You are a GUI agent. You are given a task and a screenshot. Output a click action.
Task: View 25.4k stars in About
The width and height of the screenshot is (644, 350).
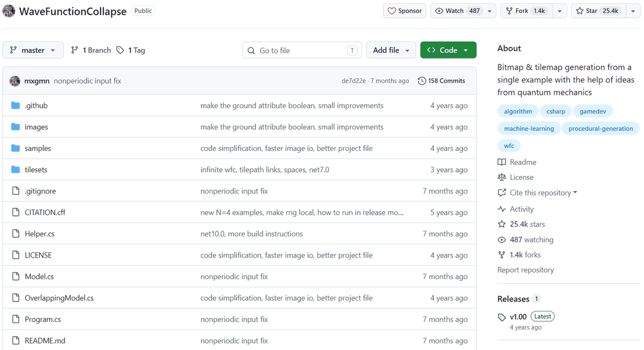tap(521, 224)
